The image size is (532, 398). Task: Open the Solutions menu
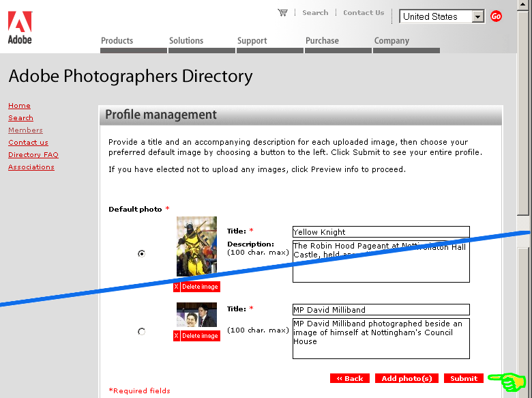(186, 41)
